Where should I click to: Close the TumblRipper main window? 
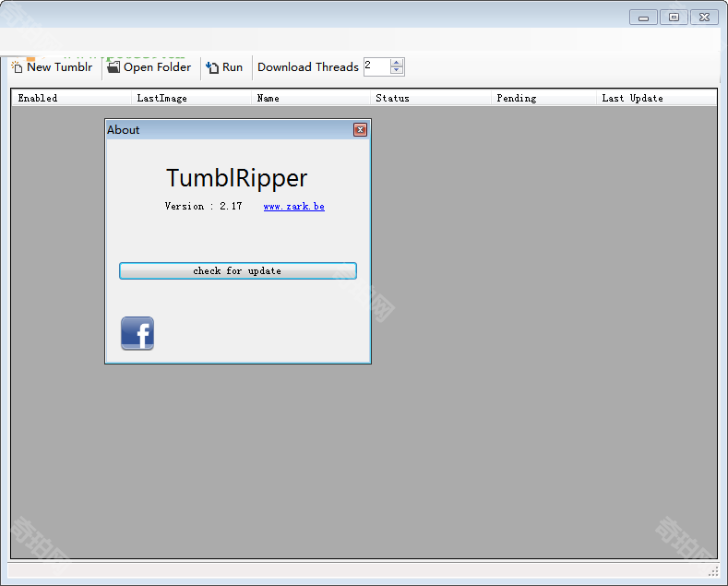[704, 18]
